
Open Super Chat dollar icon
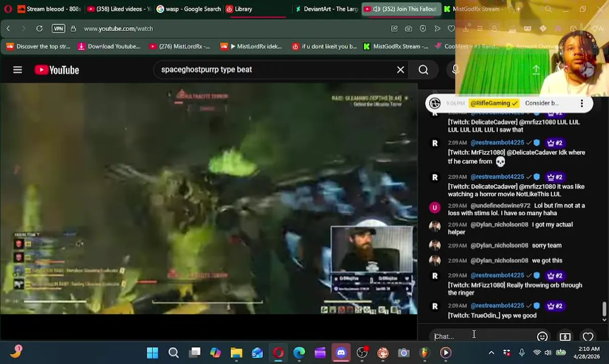pos(565,337)
